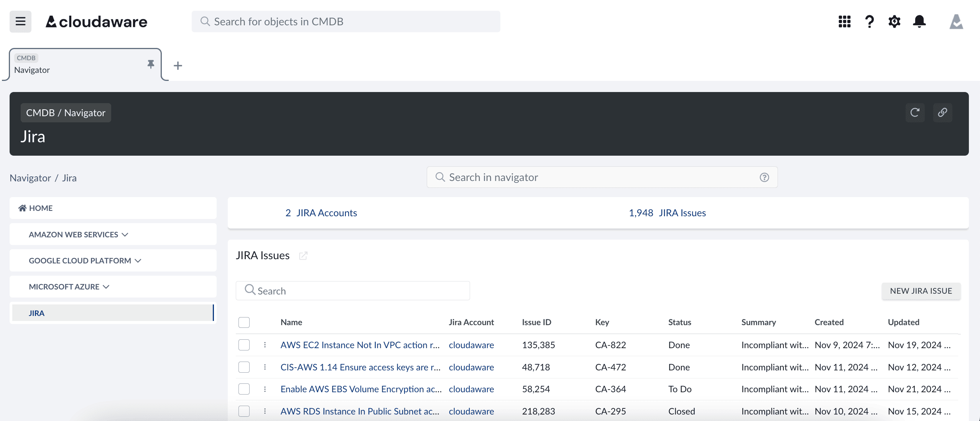This screenshot has width=980, height=421.
Task: Select JIRA in the sidebar menu
Action: click(36, 313)
